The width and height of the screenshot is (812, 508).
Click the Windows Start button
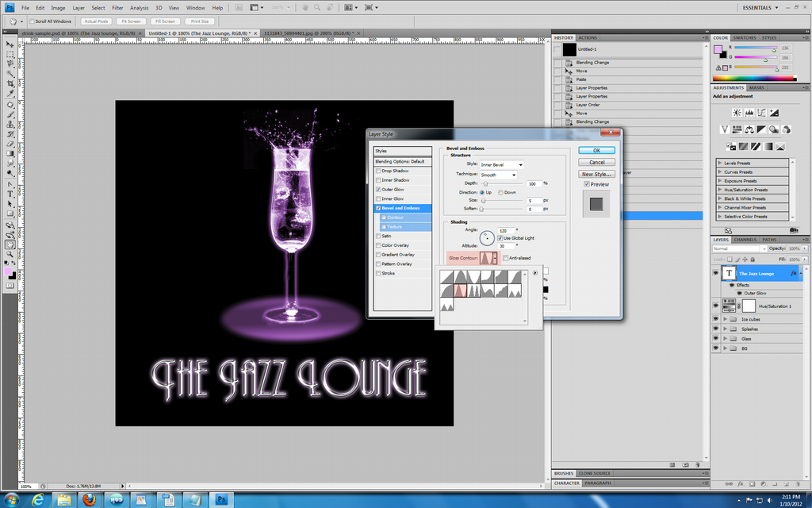11,500
